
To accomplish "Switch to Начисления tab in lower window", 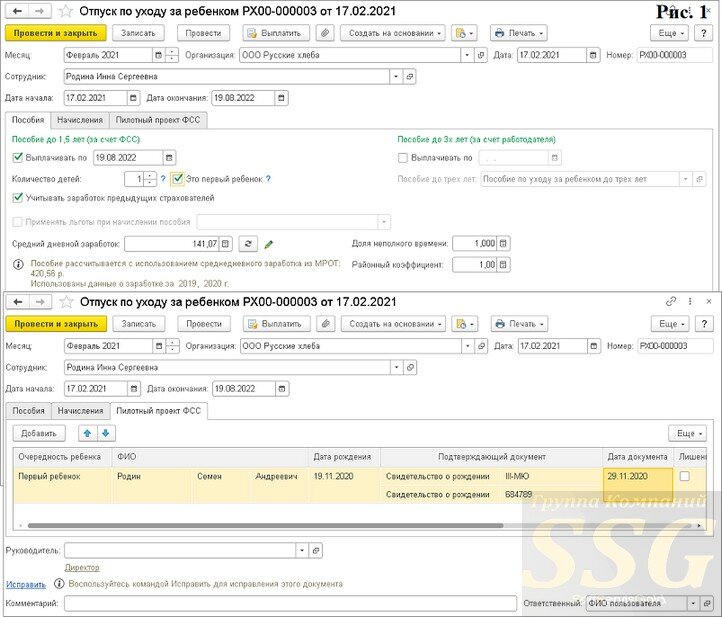I will [81, 410].
